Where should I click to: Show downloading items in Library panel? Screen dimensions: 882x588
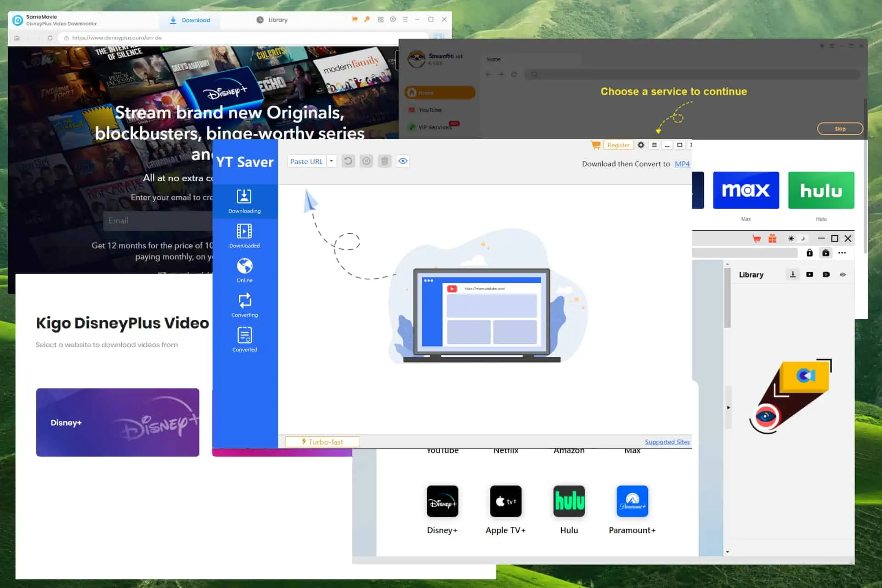coord(793,274)
